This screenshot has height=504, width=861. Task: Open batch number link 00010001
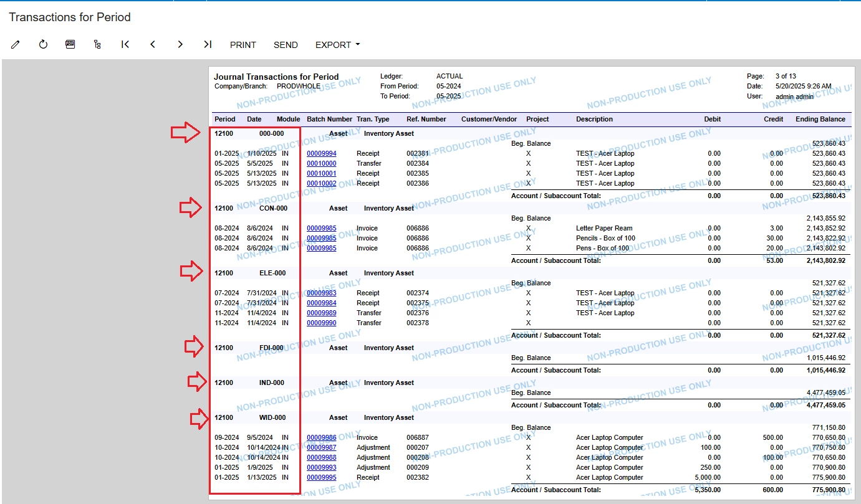tap(322, 173)
